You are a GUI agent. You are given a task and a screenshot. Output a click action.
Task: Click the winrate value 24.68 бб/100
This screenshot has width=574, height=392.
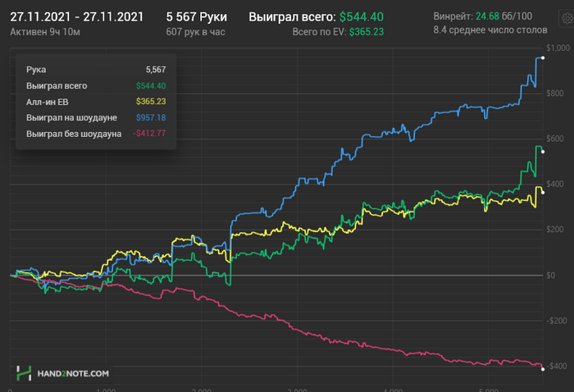[503, 16]
